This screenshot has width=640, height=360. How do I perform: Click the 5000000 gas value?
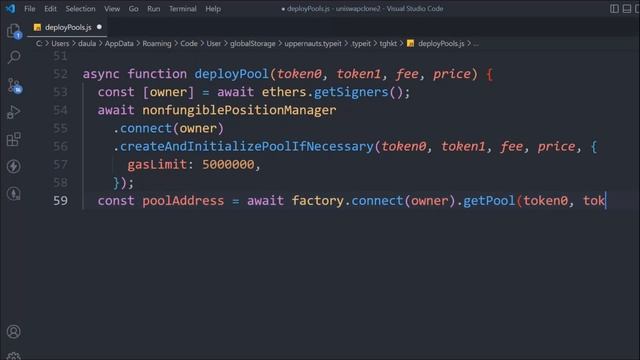click(x=228, y=164)
